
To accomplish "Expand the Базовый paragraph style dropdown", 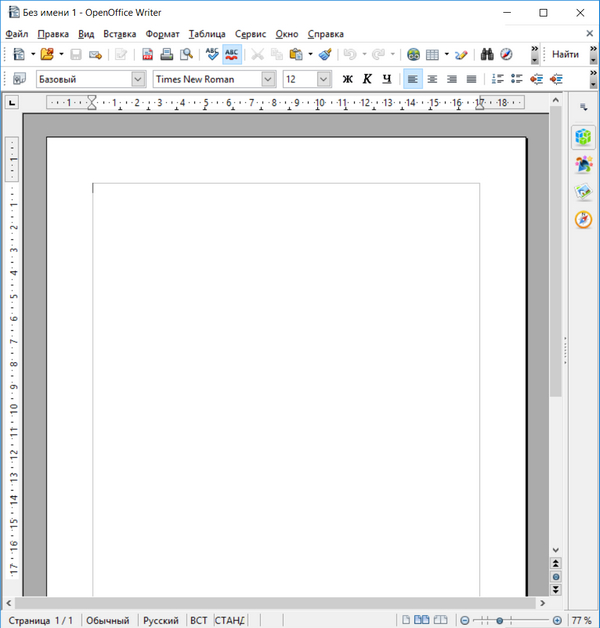I will coord(138,79).
